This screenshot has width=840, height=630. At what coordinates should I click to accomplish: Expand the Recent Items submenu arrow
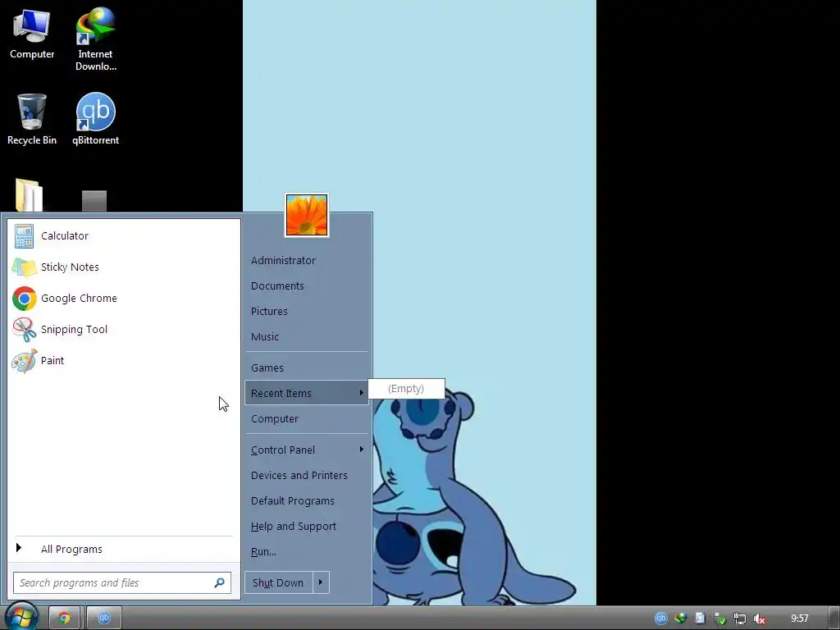[x=362, y=393]
